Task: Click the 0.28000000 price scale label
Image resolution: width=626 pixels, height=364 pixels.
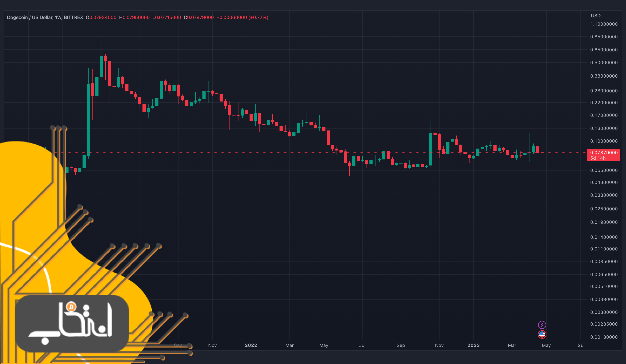Action: [604, 91]
